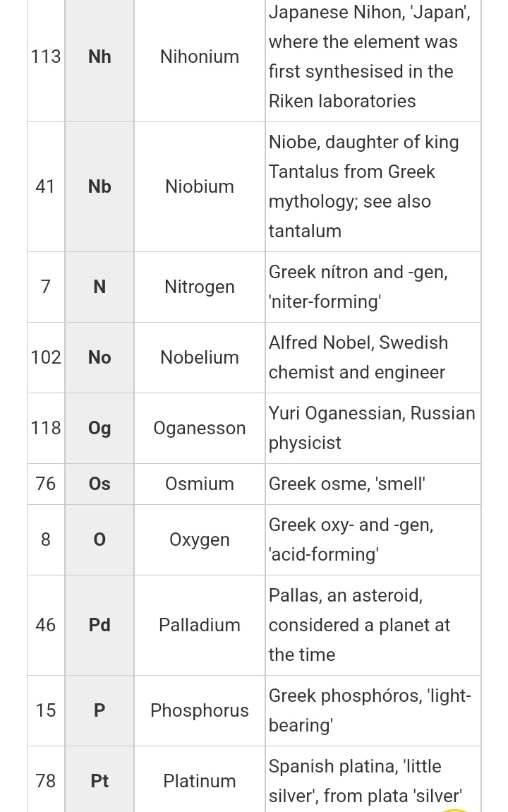Click the Nobelium element name
The width and height of the screenshot is (508, 812).
tap(199, 357)
